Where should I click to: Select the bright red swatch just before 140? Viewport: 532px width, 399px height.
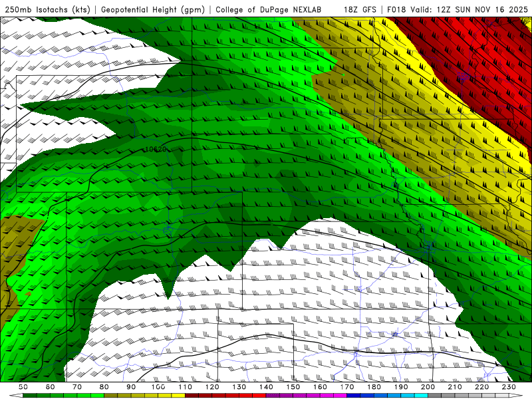(259, 396)
